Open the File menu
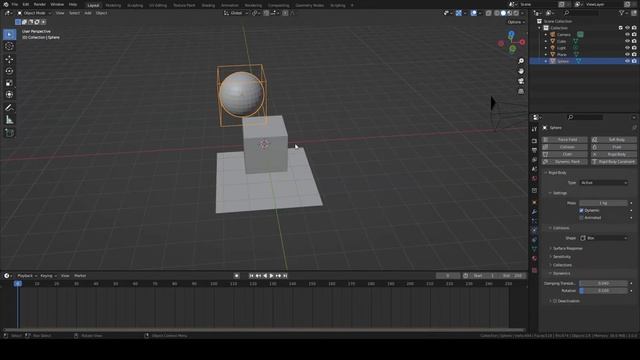 click(15, 4)
